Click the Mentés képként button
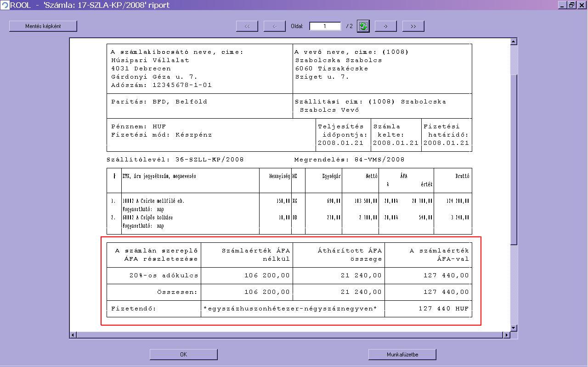 [x=43, y=26]
